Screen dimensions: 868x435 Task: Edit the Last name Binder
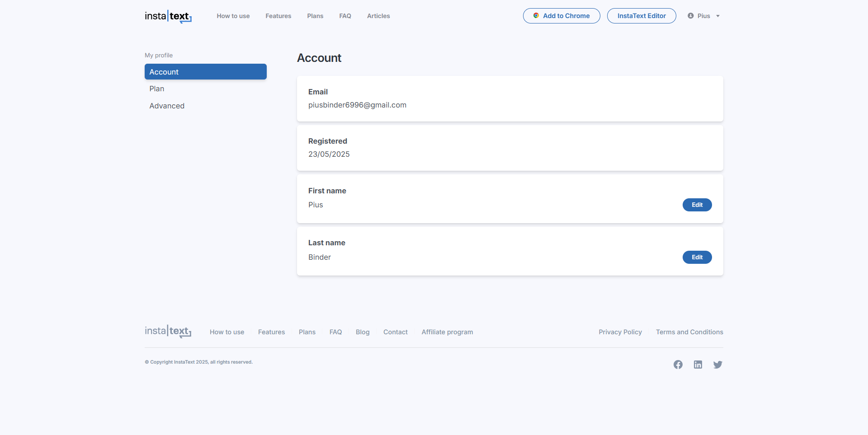(697, 257)
